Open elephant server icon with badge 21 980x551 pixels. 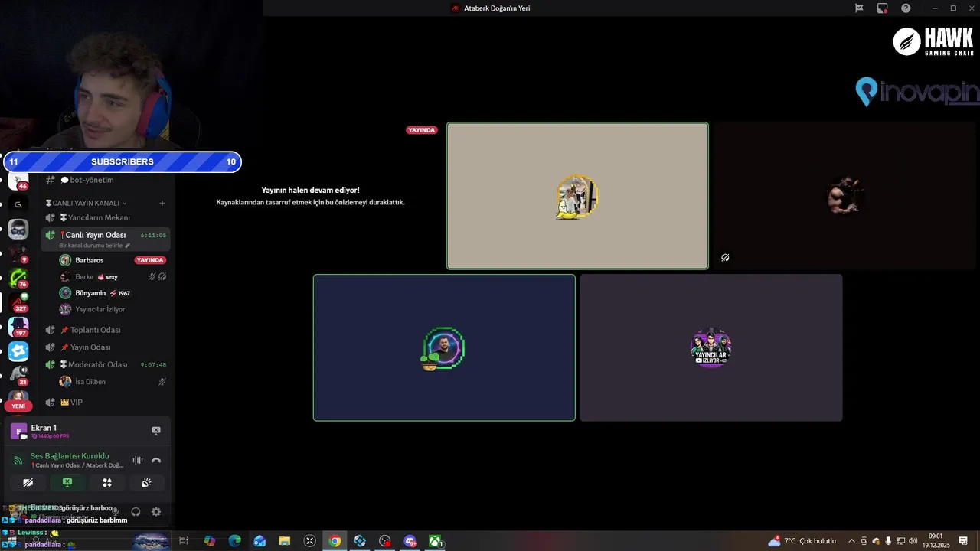point(18,376)
